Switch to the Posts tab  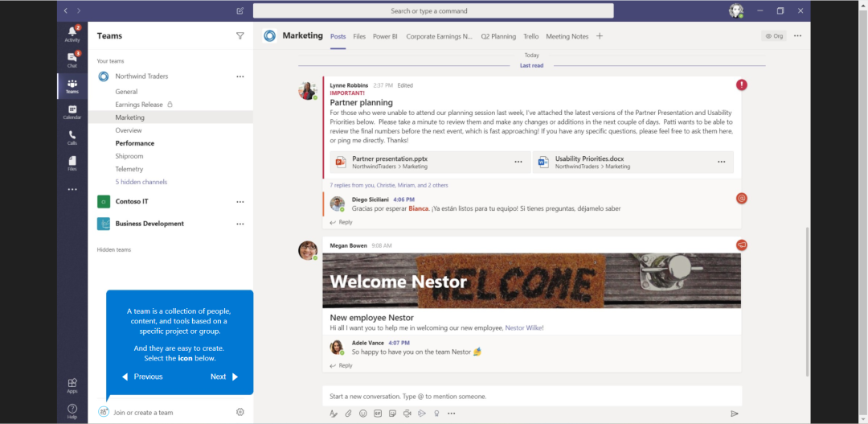338,36
